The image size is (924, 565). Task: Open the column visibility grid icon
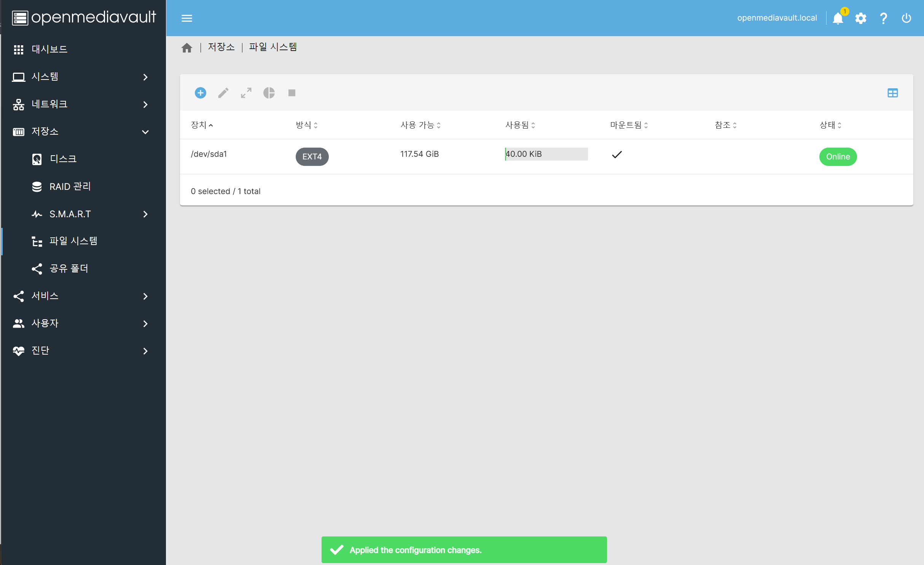pos(893,93)
